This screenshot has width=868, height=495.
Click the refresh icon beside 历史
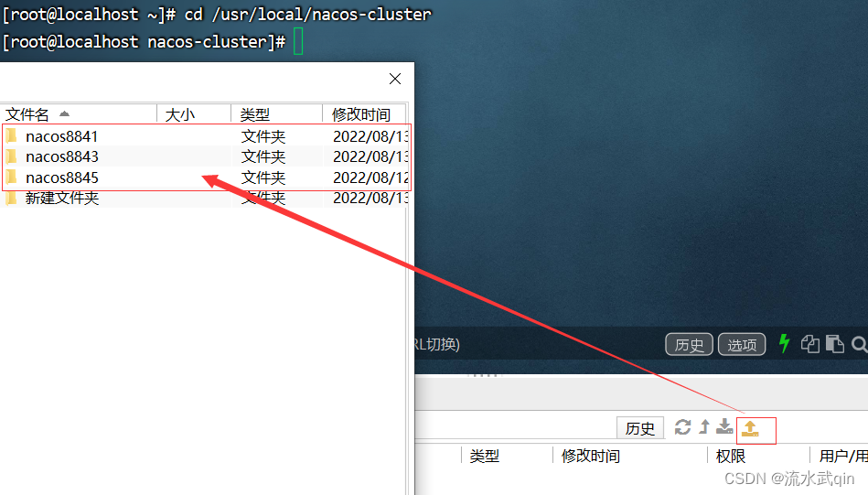click(682, 427)
